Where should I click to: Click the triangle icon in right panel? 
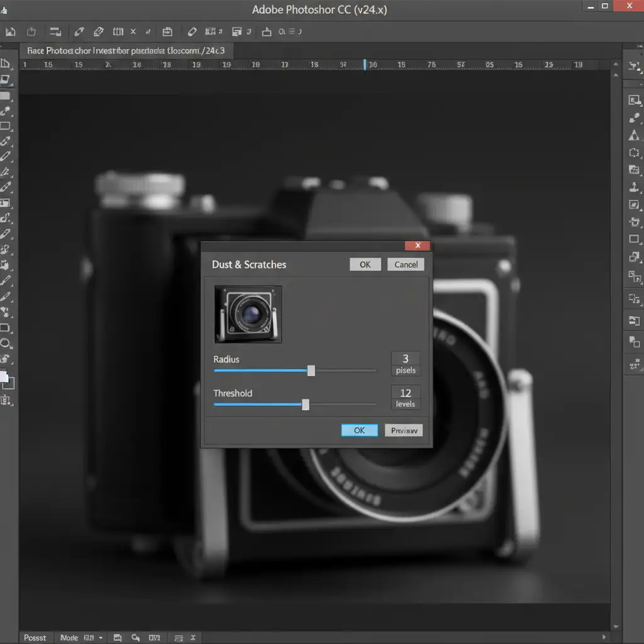pyautogui.click(x=634, y=136)
